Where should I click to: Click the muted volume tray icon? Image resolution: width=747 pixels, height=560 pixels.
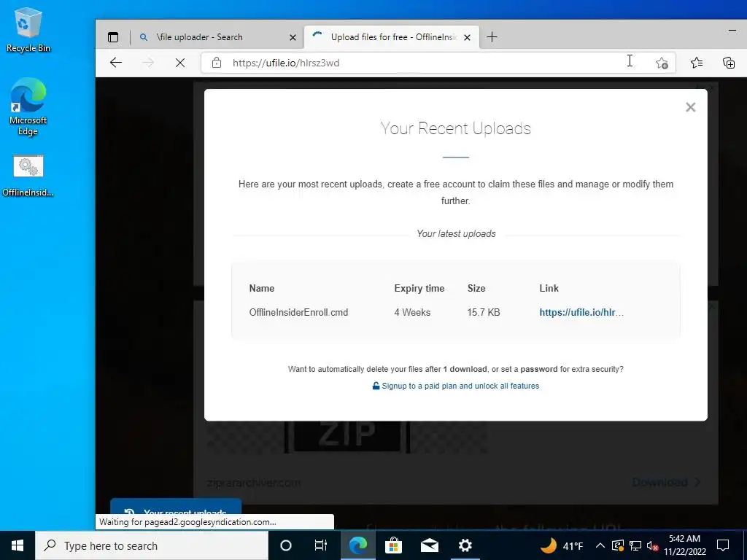652,545
